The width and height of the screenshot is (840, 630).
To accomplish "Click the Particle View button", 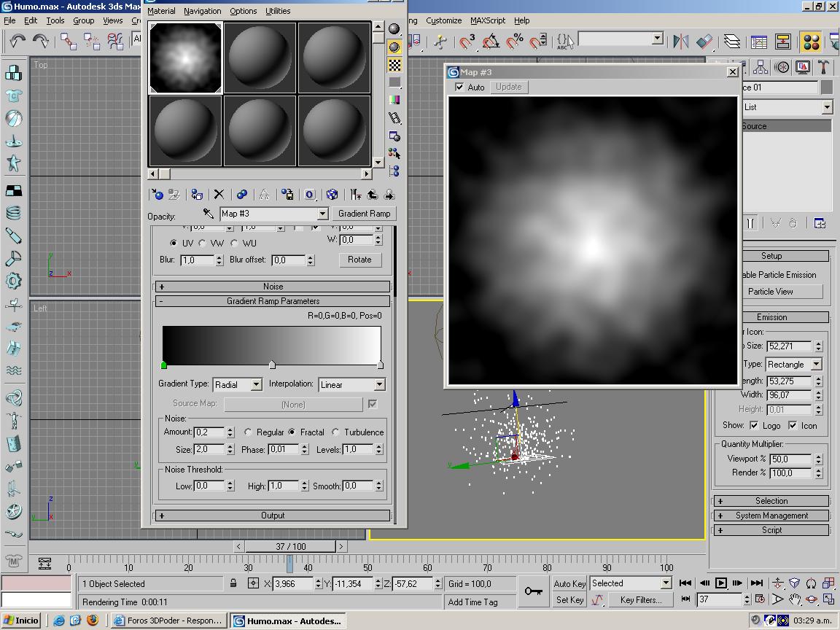I will click(770, 291).
